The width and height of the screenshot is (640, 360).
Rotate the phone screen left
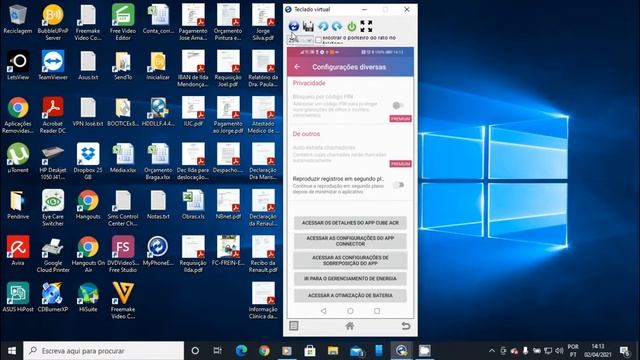tap(323, 26)
